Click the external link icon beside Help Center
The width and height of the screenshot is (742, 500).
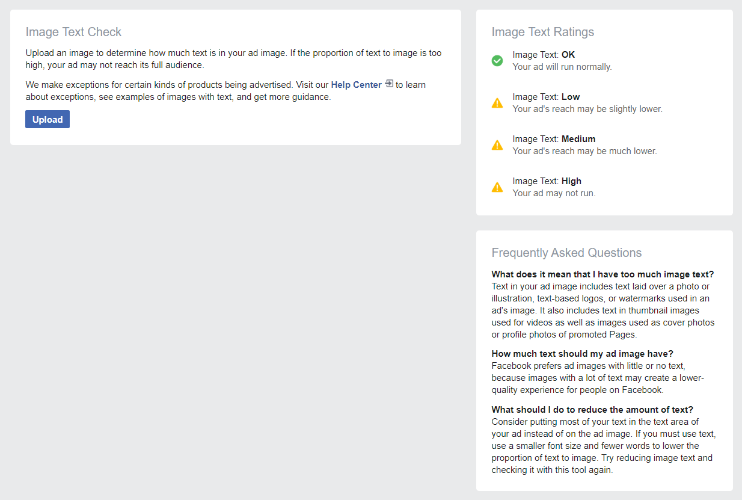click(x=389, y=83)
